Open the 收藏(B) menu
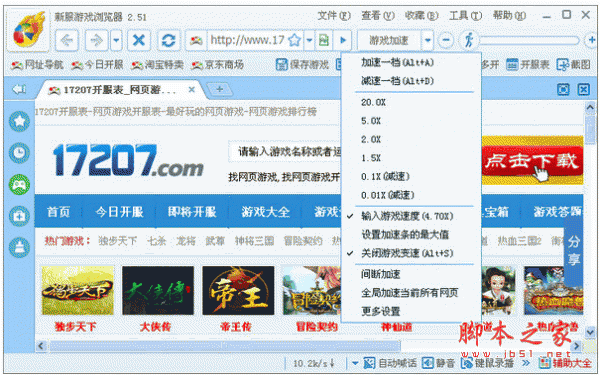600x375 pixels. click(x=421, y=16)
